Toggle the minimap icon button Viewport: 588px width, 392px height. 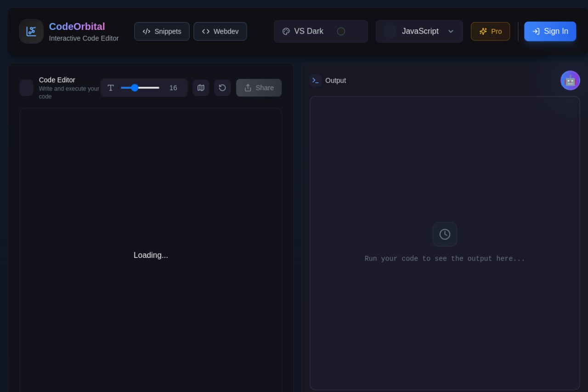point(201,88)
